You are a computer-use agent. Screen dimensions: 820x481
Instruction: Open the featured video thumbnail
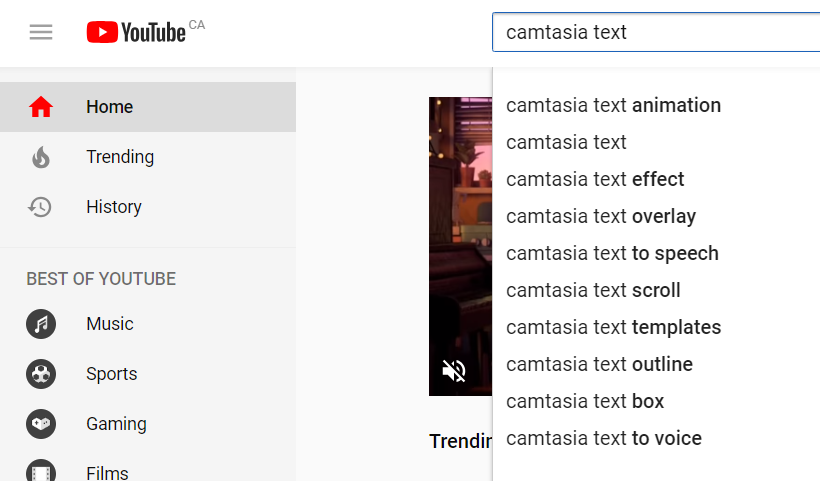click(460, 246)
